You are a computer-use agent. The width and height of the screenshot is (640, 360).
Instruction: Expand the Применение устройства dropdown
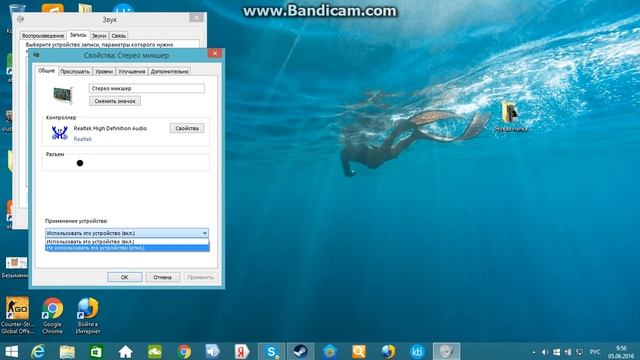[x=127, y=233]
